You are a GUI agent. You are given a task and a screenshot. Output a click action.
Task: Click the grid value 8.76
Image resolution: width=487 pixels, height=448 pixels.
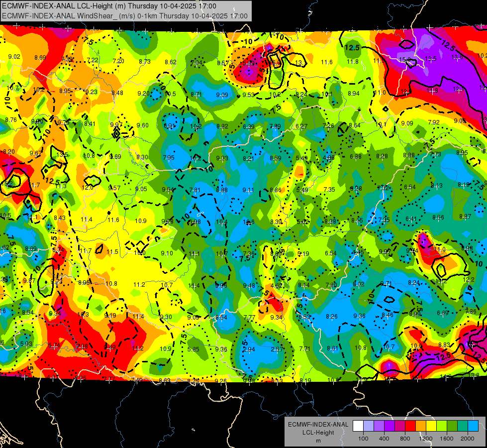pos(11,119)
